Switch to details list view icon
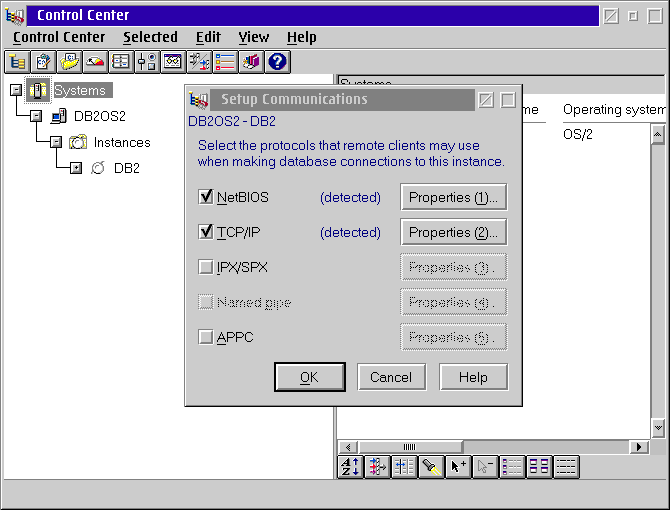Screen dimensions: 670x510 [x=512, y=466]
